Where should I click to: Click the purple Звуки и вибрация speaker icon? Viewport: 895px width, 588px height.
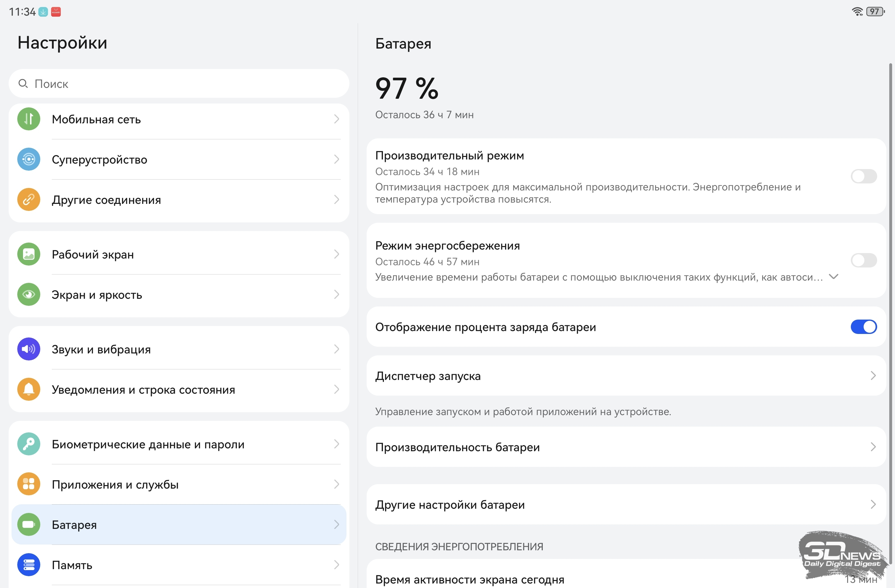coord(28,349)
